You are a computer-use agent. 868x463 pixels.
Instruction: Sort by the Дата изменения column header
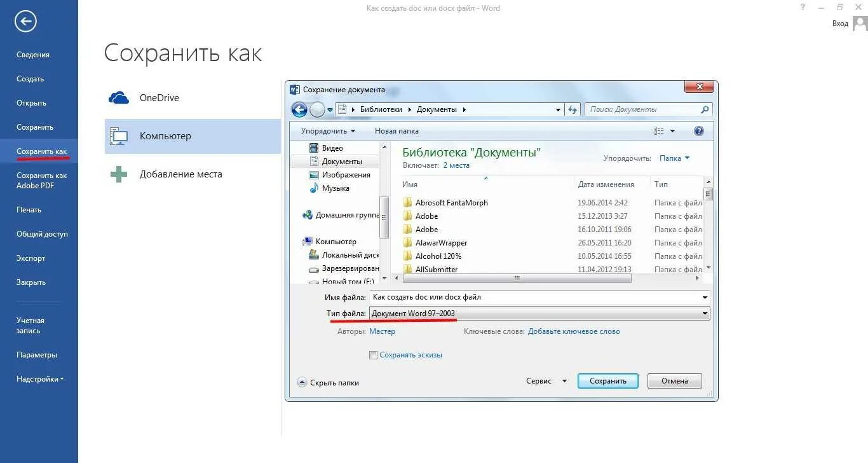pos(606,184)
